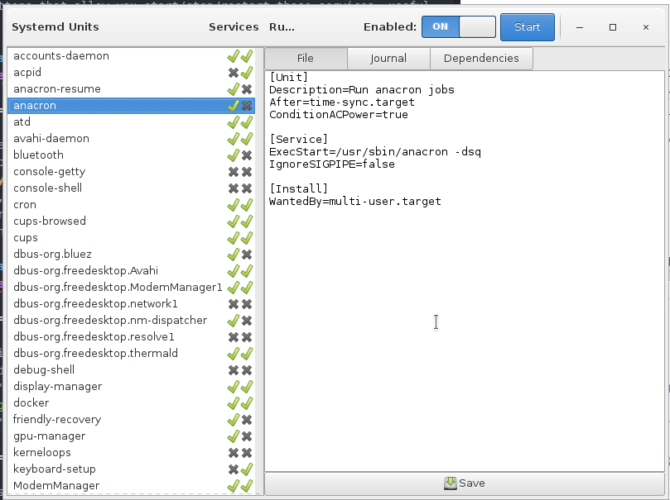Select the acpid service row
Screen dimensions: 670x500
click(x=131, y=73)
